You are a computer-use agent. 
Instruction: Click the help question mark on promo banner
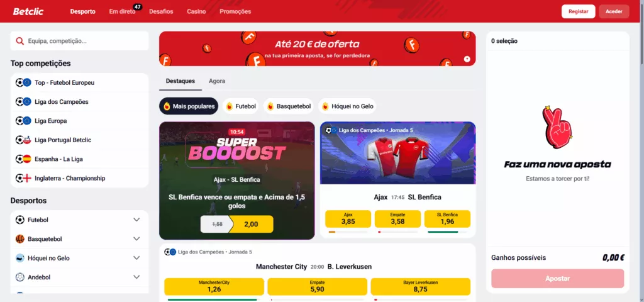(467, 59)
